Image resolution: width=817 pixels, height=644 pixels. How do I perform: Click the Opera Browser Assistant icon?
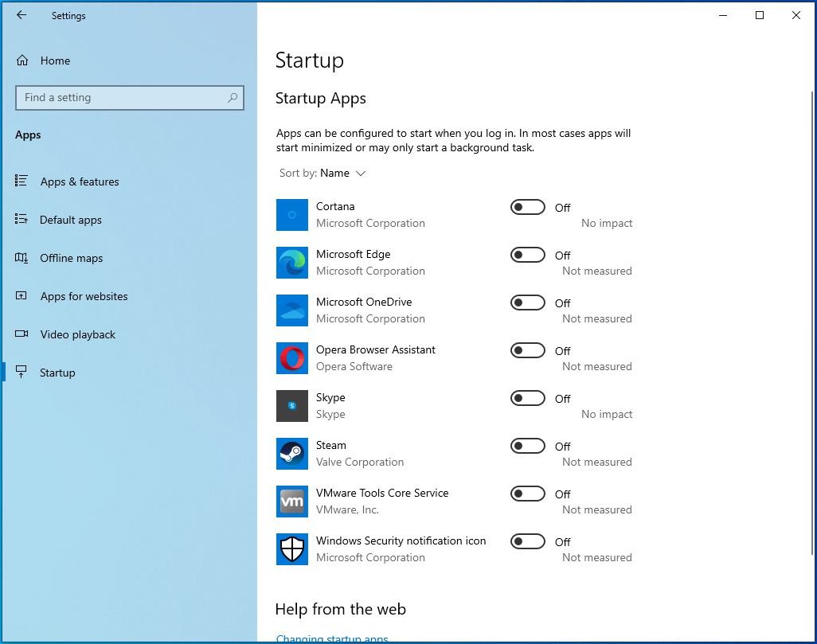291,358
